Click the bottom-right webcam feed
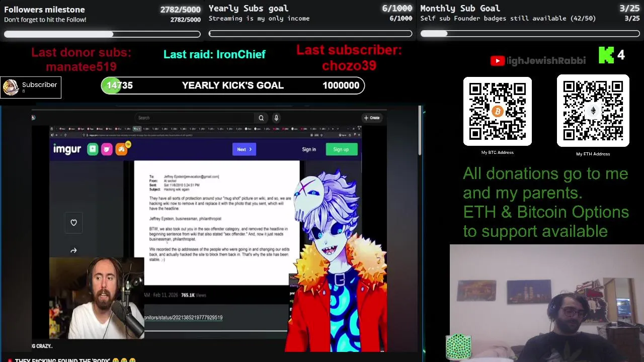 [546, 303]
